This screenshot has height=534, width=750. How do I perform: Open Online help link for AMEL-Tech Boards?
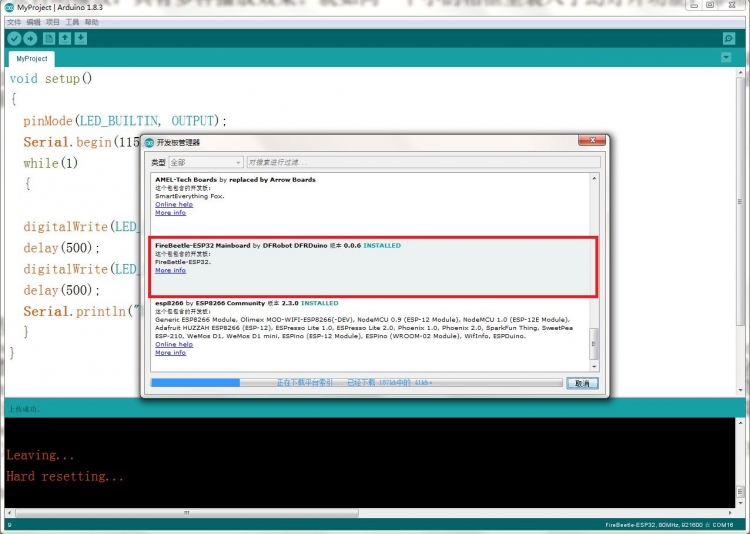[x=174, y=204]
